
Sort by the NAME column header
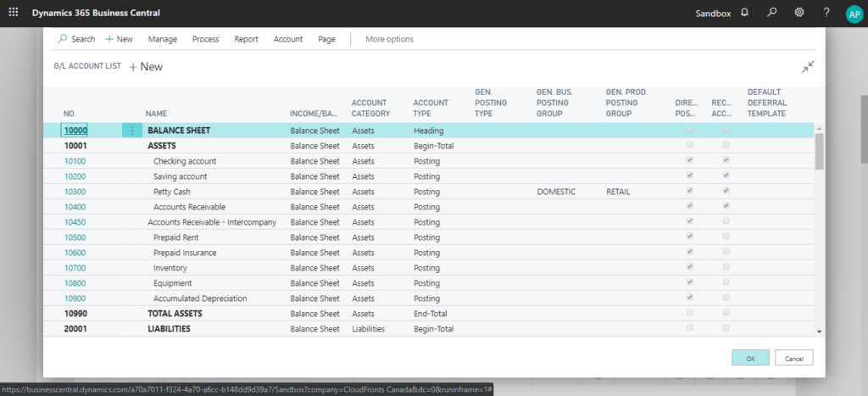pyautogui.click(x=156, y=114)
